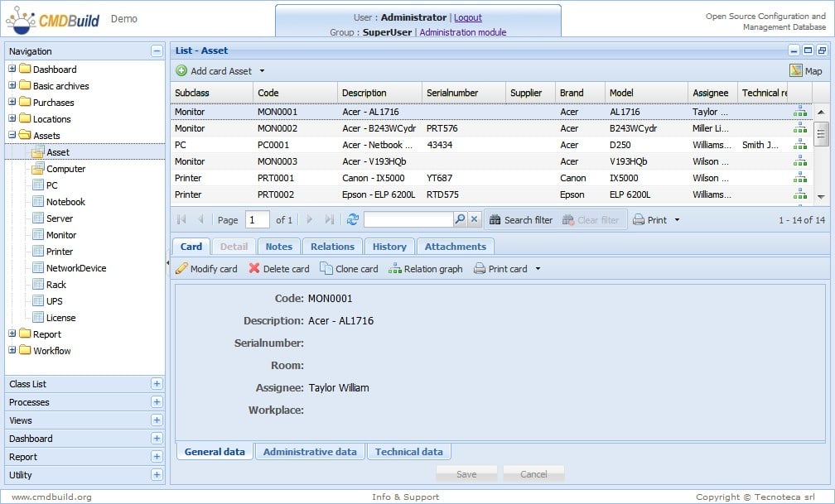Switch to the Technical data tab

pos(408,452)
